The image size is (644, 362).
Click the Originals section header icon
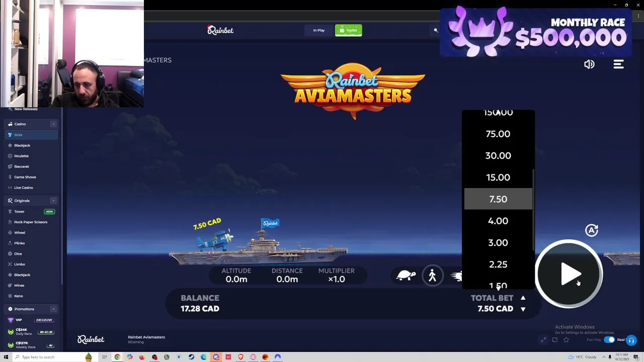10,201
